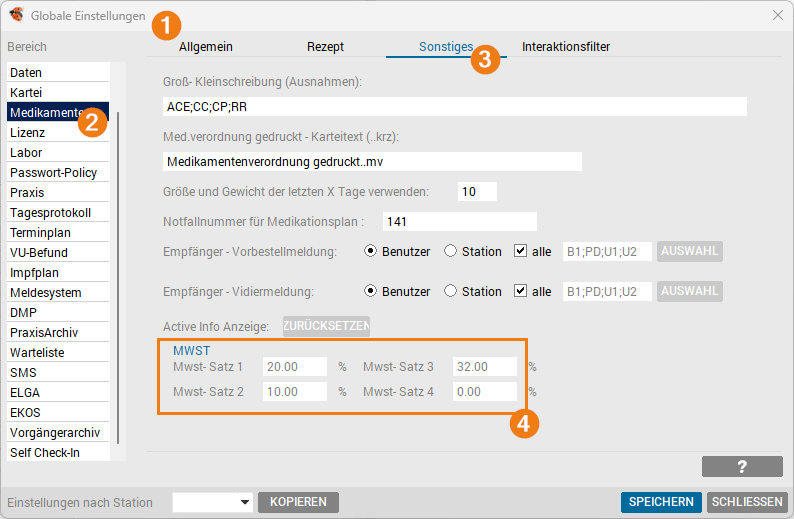Toggle the alle checkbox for Vidiermeldung
Viewport: 794px width, 519px height.
pyautogui.click(x=520, y=291)
